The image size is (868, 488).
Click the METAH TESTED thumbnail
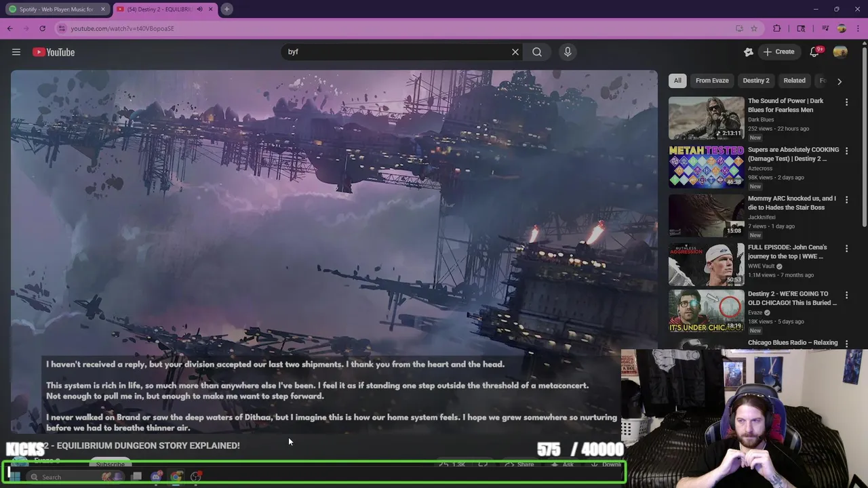tap(706, 167)
